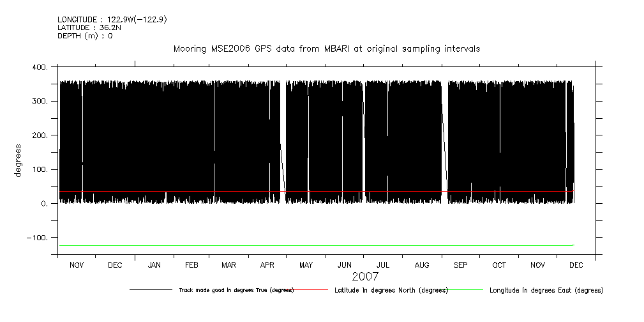The image size is (644, 322).
Task: Click the -100 y-axis tick label
Action: (x=37, y=238)
